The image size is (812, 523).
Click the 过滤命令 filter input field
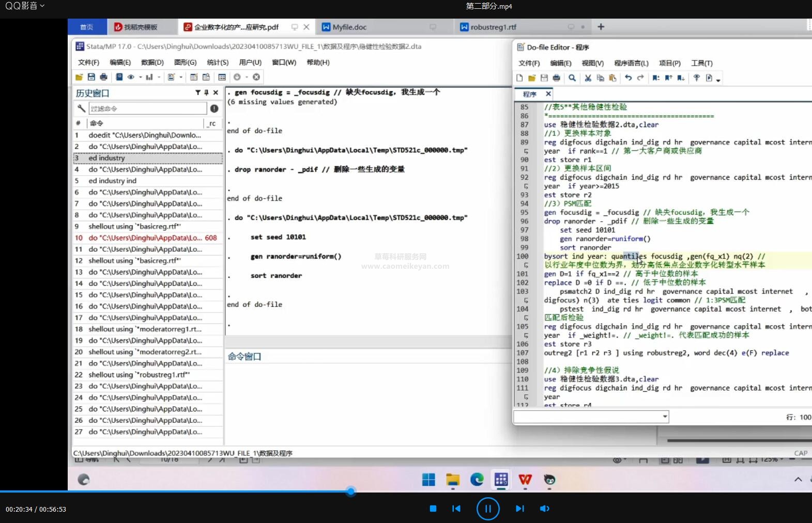click(x=148, y=109)
